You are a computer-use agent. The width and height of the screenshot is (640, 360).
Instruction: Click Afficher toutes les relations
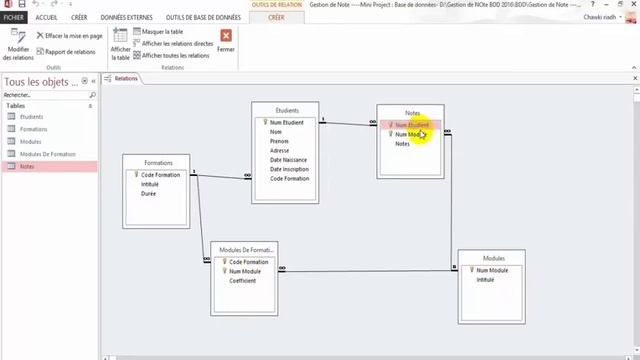click(x=171, y=55)
